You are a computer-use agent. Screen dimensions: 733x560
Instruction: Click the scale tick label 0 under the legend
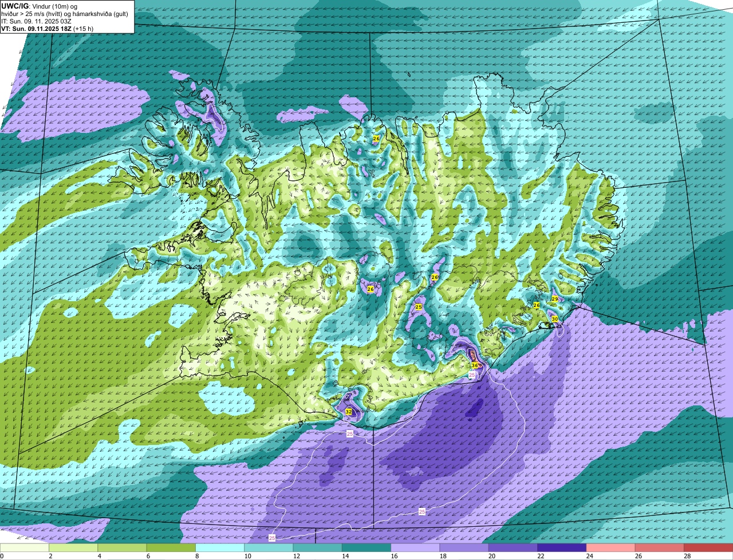2,556
